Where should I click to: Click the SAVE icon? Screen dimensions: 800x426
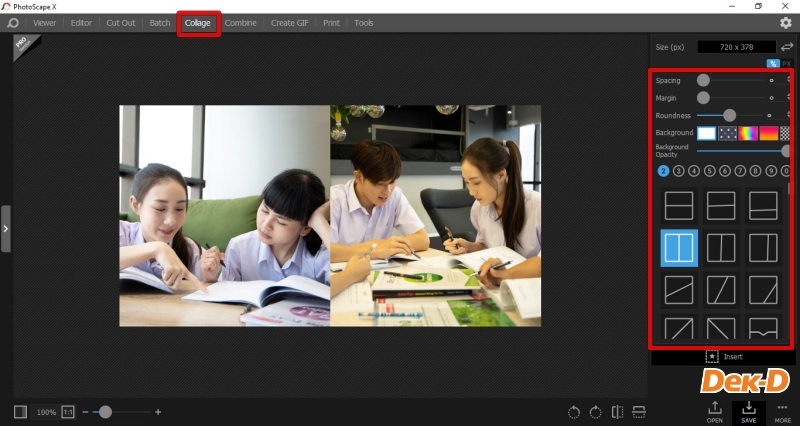click(x=748, y=411)
